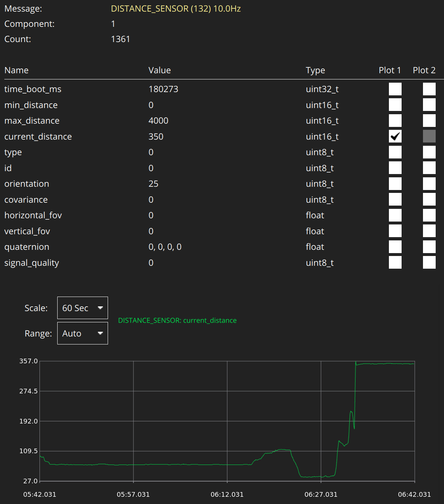Click the signal_quality field name
Screen dimensions: 444x504
click(x=32, y=263)
